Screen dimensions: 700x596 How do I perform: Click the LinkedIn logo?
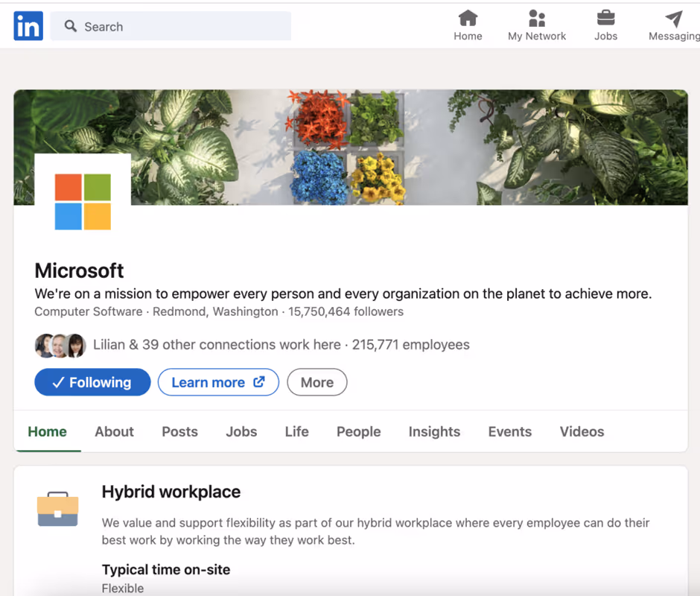28,26
